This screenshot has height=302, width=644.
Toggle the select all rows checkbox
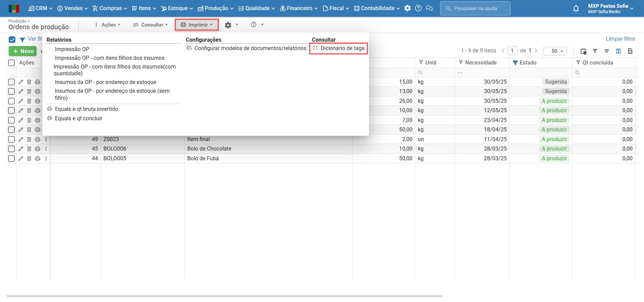pyautogui.click(x=11, y=63)
